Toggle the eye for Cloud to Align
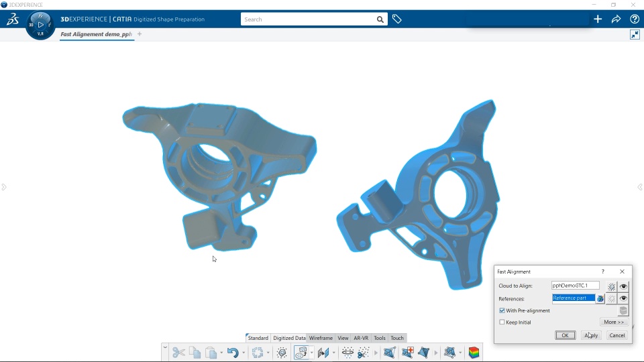The image size is (644, 362). coord(623,286)
